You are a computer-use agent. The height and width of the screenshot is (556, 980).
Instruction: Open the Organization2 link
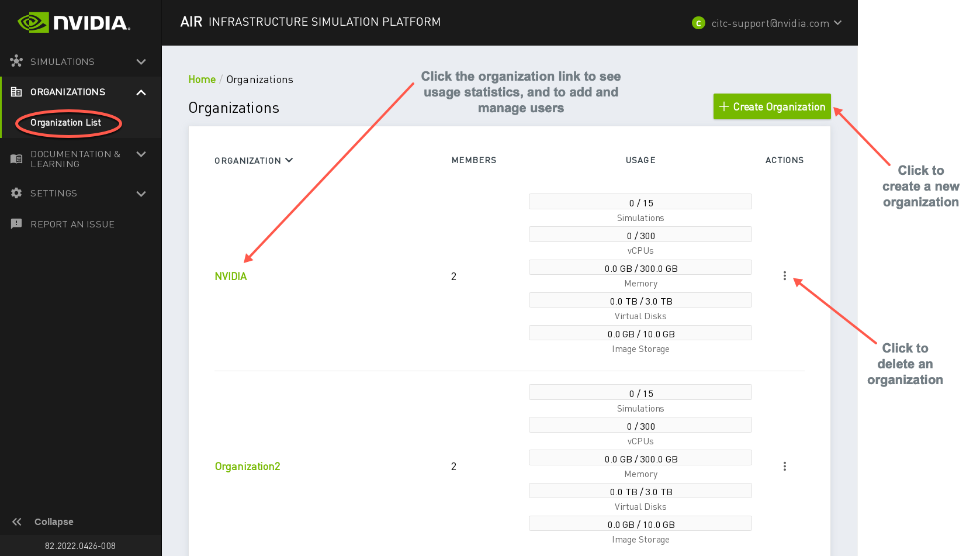pyautogui.click(x=247, y=467)
